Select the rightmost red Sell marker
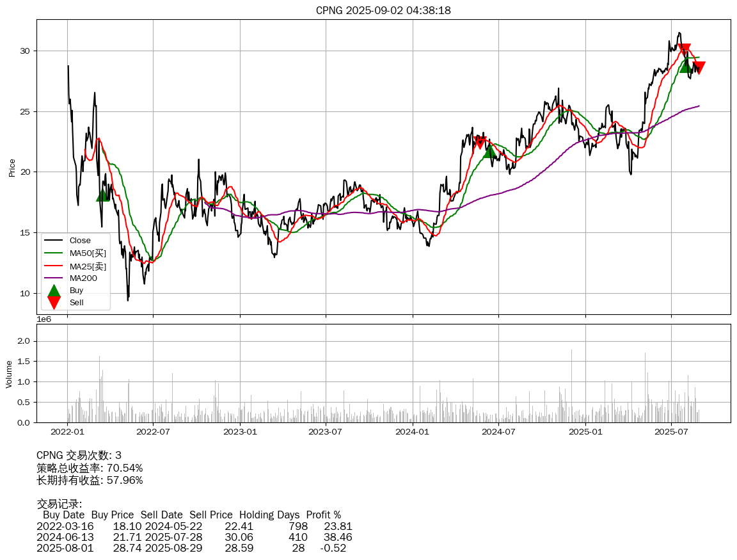 [x=699, y=68]
